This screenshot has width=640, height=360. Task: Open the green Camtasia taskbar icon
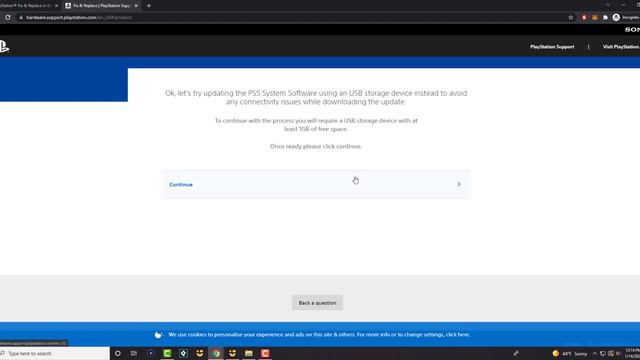coord(167,353)
